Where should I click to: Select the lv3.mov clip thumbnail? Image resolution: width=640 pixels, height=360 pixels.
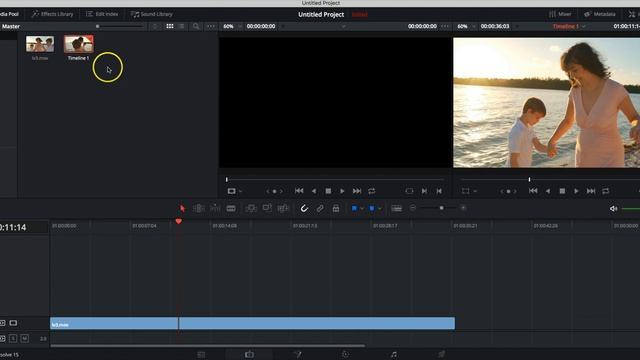pos(40,44)
